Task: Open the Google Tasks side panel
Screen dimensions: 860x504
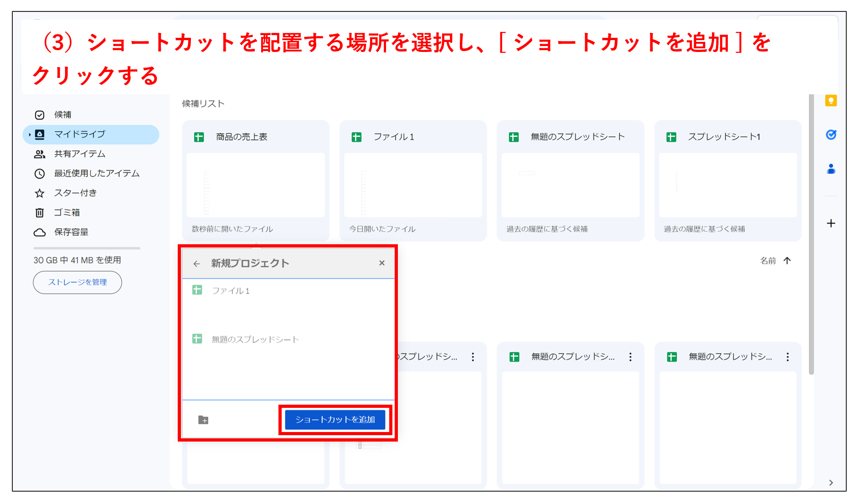Action: pos(832,134)
